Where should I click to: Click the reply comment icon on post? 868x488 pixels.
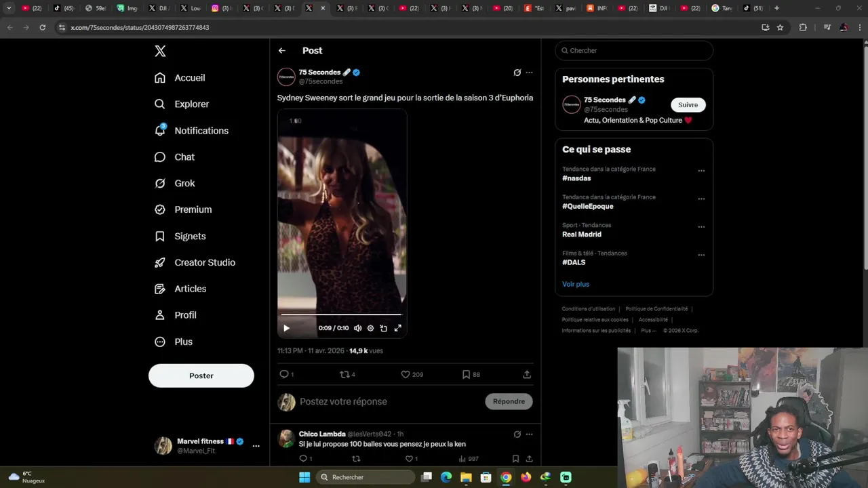tap(284, 374)
